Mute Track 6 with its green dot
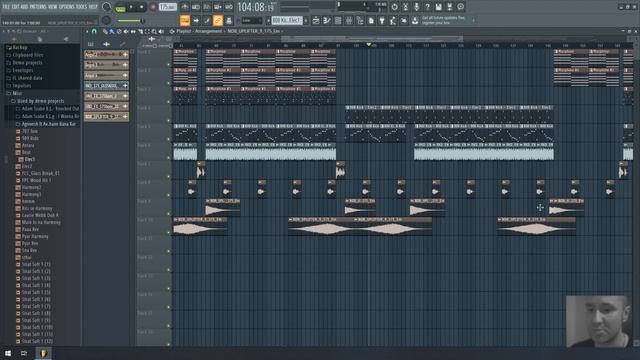 (x=169, y=158)
